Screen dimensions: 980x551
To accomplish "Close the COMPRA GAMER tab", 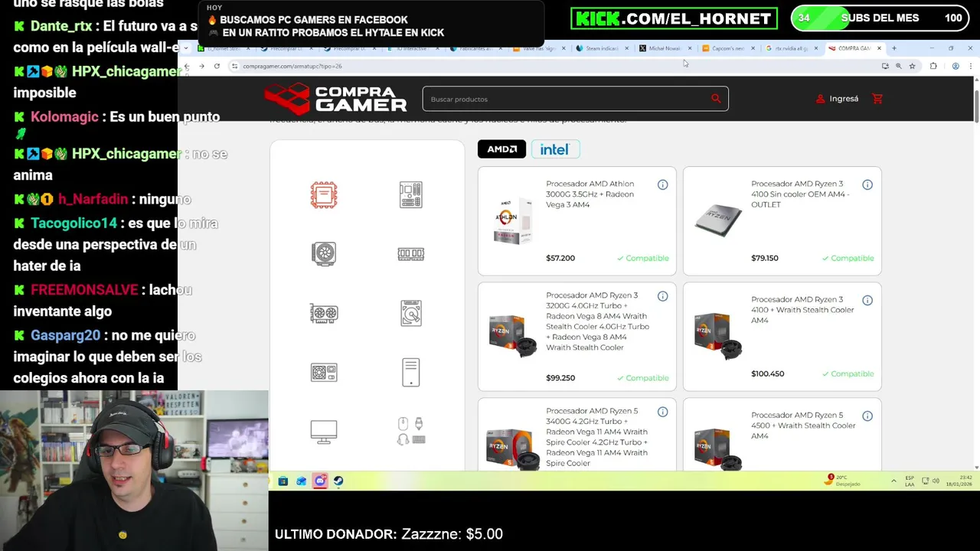I will (879, 48).
